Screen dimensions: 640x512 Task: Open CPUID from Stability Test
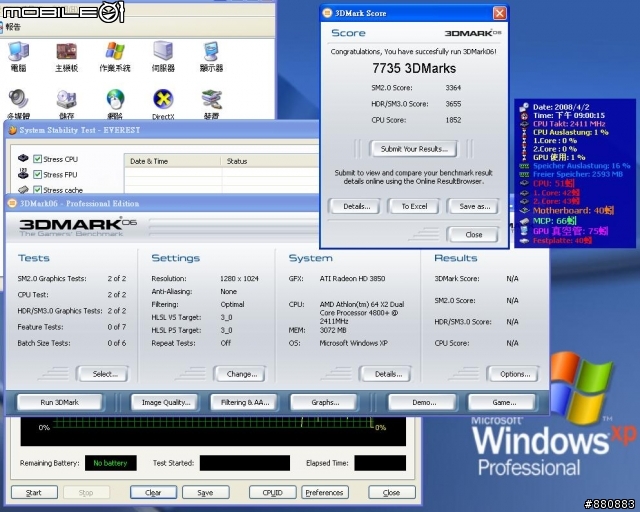tap(272, 492)
